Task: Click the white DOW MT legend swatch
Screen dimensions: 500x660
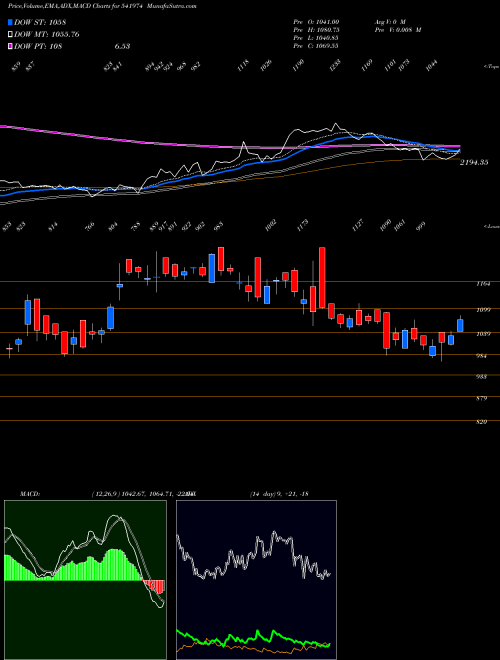Action: click(10, 34)
